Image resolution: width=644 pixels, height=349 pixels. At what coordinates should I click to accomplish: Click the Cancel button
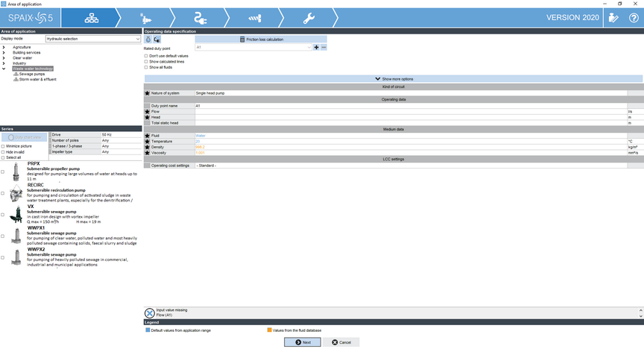point(341,342)
